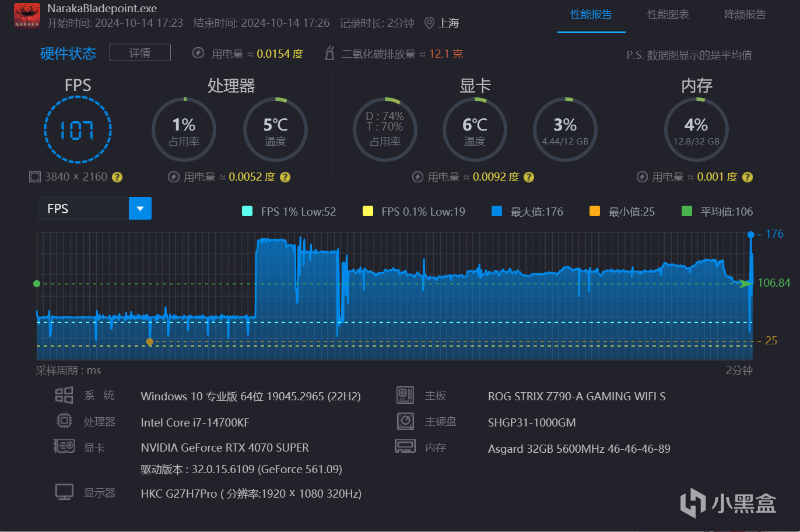The height and width of the screenshot is (532, 800).
Task: Click the FPS 107 circular gauge
Action: point(78,129)
